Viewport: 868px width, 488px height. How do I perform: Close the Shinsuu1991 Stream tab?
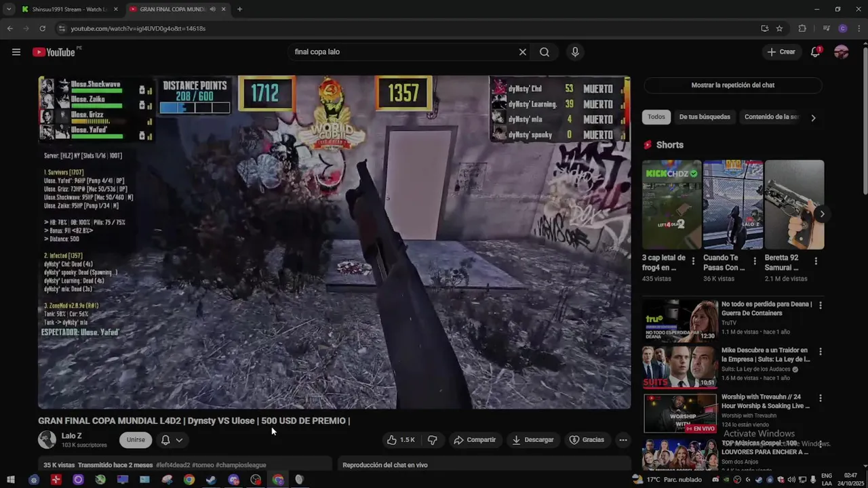[x=115, y=9]
